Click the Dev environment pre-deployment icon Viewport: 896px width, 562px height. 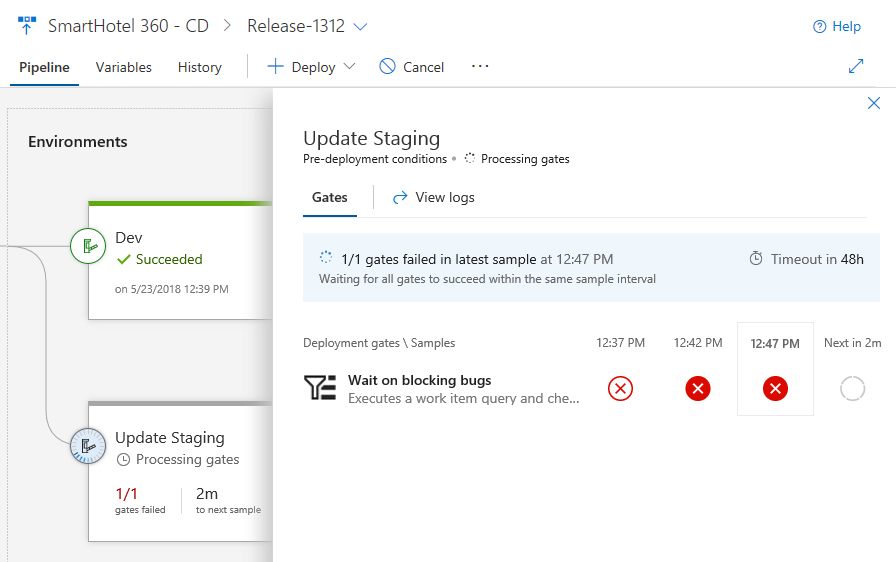[x=88, y=246]
